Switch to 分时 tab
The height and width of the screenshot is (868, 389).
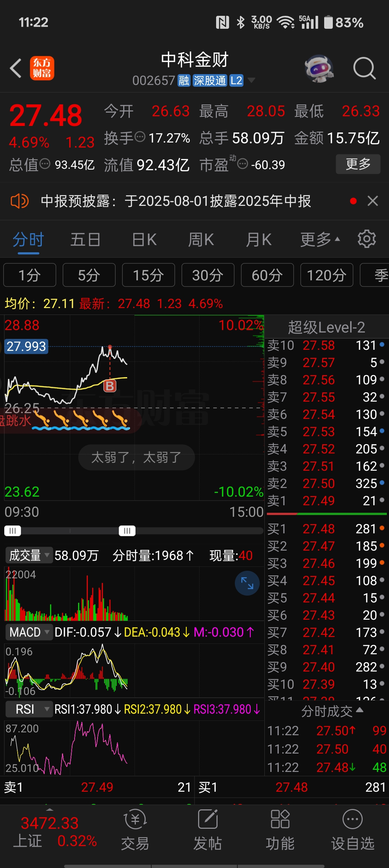point(28,239)
